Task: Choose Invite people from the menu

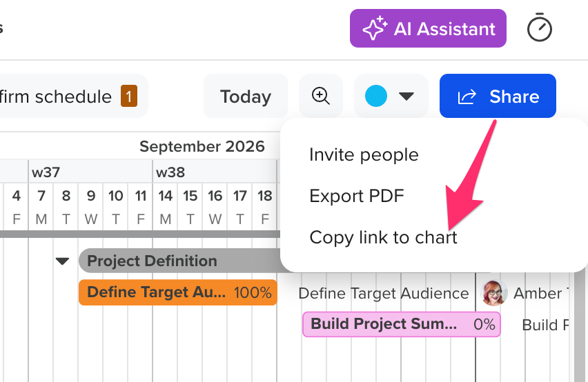Action: click(364, 154)
